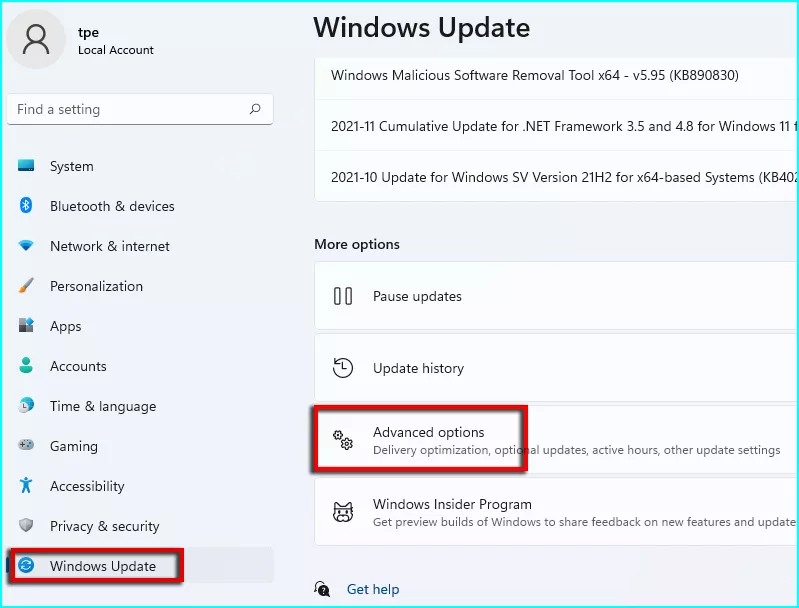Click the search magnifier icon
Image resolution: width=799 pixels, height=608 pixels.
255,109
